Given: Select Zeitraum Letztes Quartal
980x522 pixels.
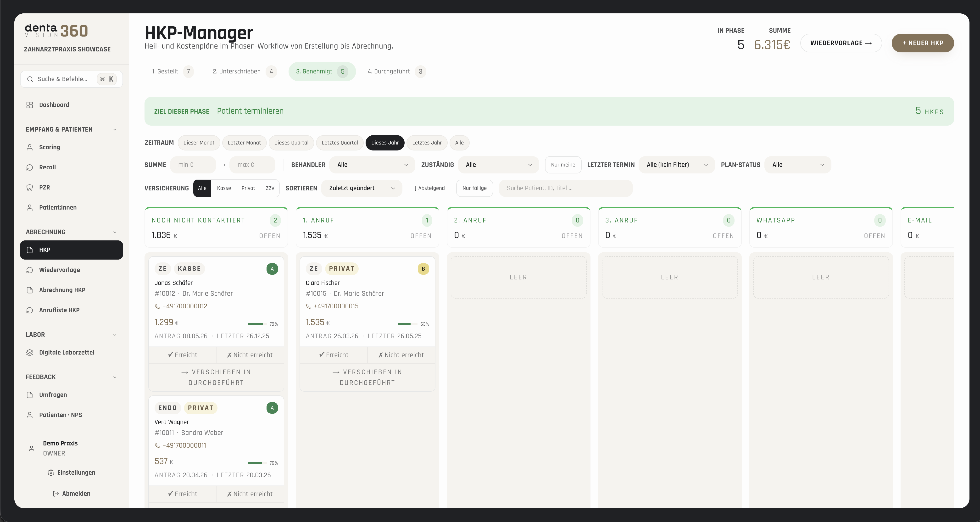Looking at the screenshot, I should 340,143.
